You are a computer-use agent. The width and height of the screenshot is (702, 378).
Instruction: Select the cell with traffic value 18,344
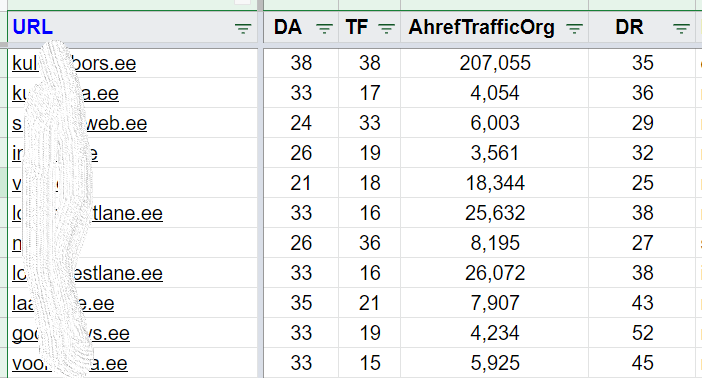(494, 183)
